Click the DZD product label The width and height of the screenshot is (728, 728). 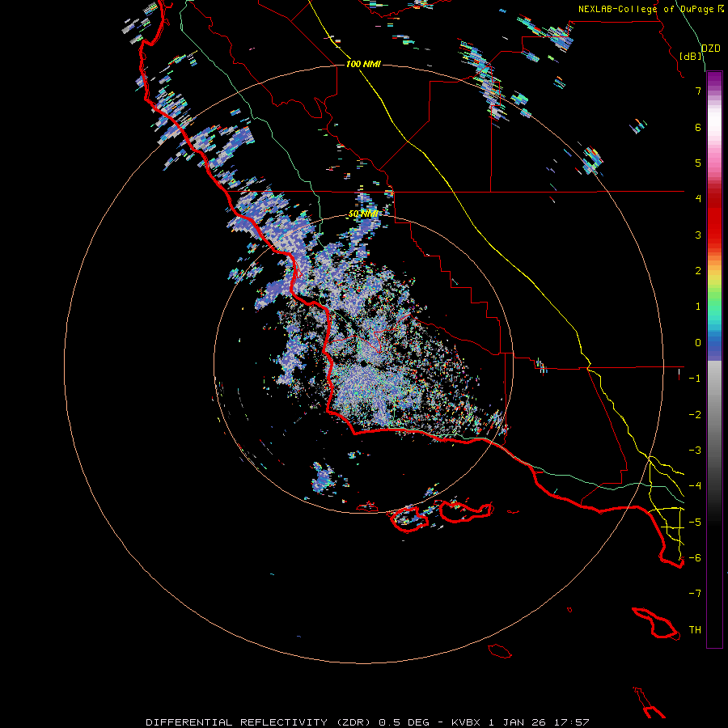click(710, 49)
